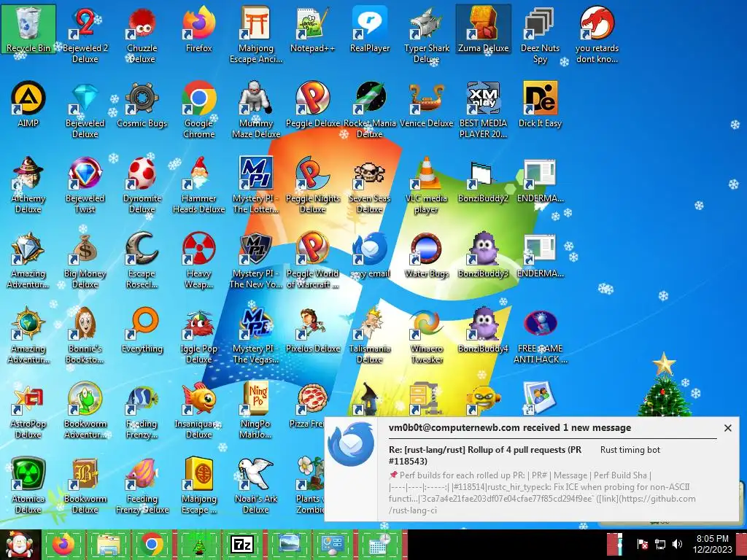Select the Deez Nuts Spy icon

point(540,34)
